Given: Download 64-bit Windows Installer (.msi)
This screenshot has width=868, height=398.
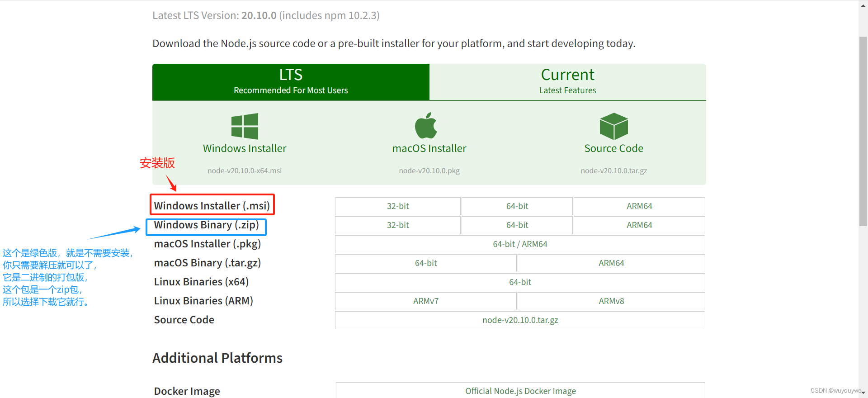Looking at the screenshot, I should tap(517, 206).
